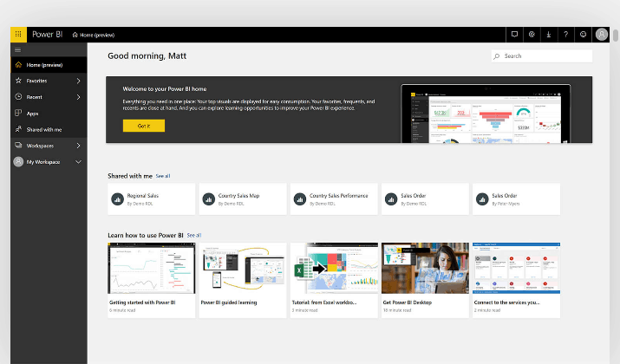Expand the Recent flyout chevron
This screenshot has height=364, width=620.
pyautogui.click(x=78, y=97)
